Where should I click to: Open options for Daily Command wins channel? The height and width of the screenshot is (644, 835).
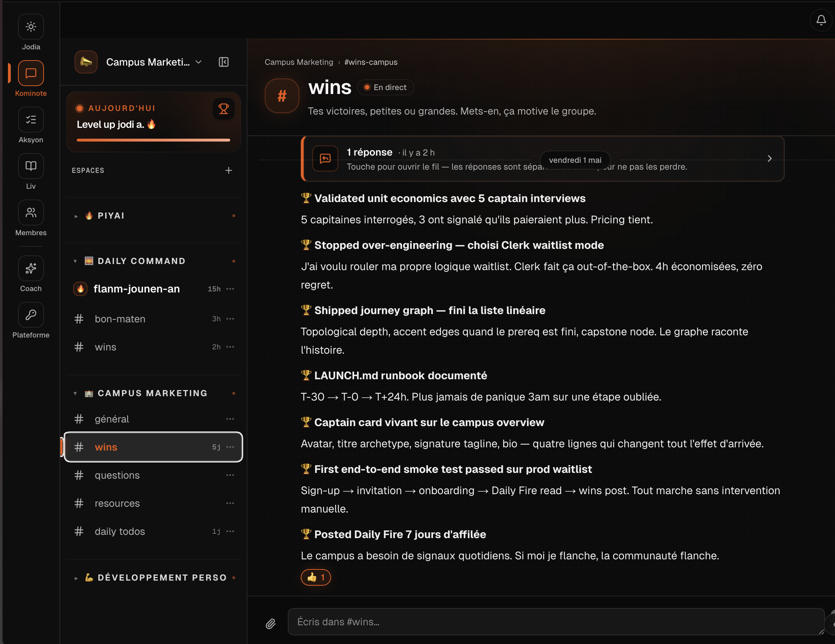(230, 347)
